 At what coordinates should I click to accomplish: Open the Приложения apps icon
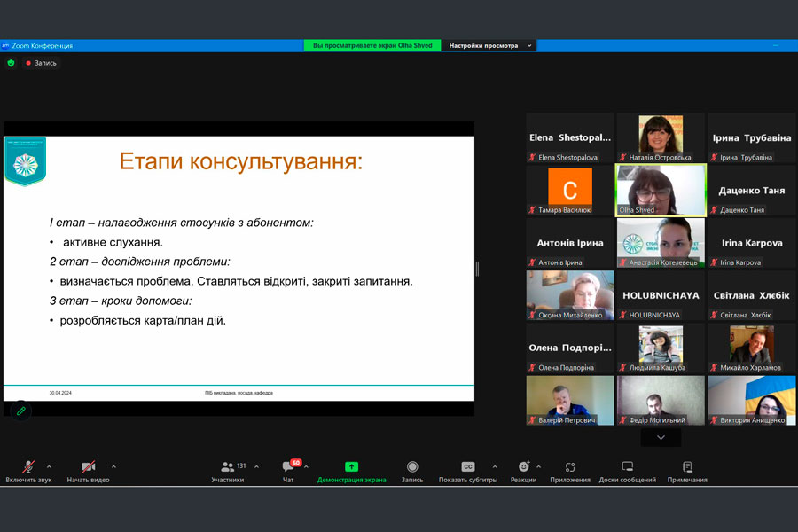coord(570,466)
